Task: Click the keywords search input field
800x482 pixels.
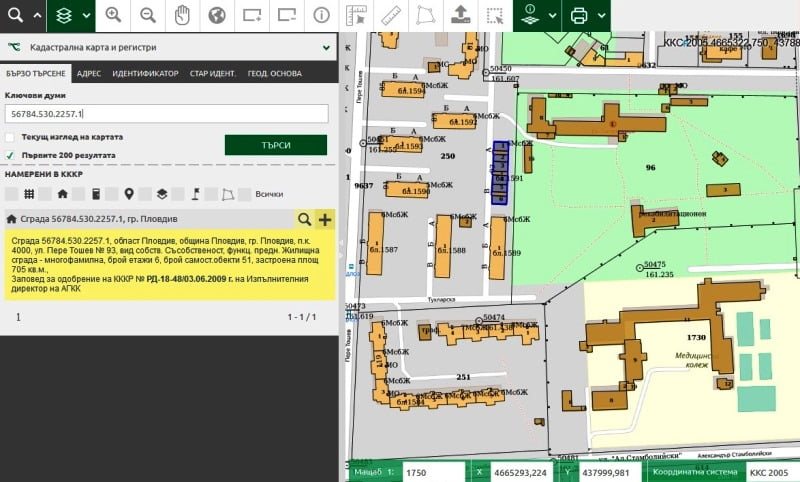Action: [x=166, y=114]
